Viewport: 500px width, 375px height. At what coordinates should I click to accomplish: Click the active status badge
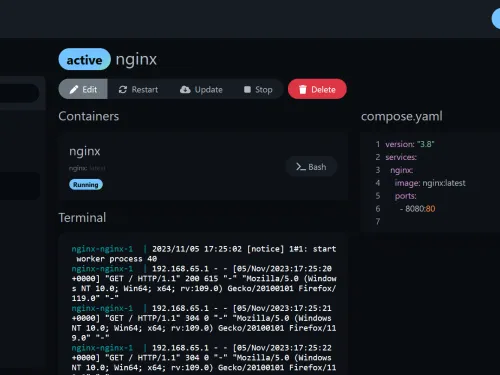[x=84, y=59]
